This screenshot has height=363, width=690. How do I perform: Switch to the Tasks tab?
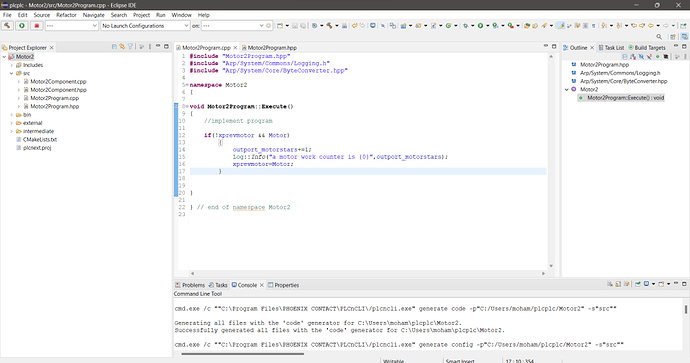point(218,285)
